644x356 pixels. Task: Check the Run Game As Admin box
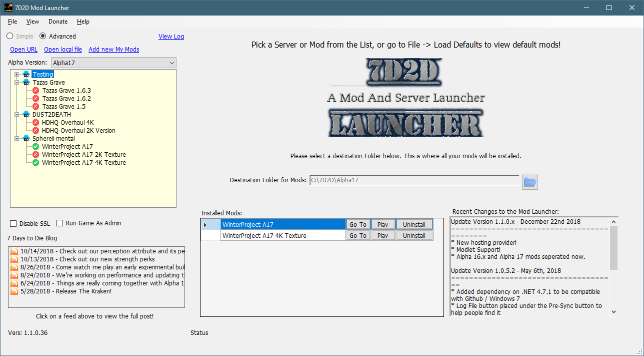click(x=60, y=223)
